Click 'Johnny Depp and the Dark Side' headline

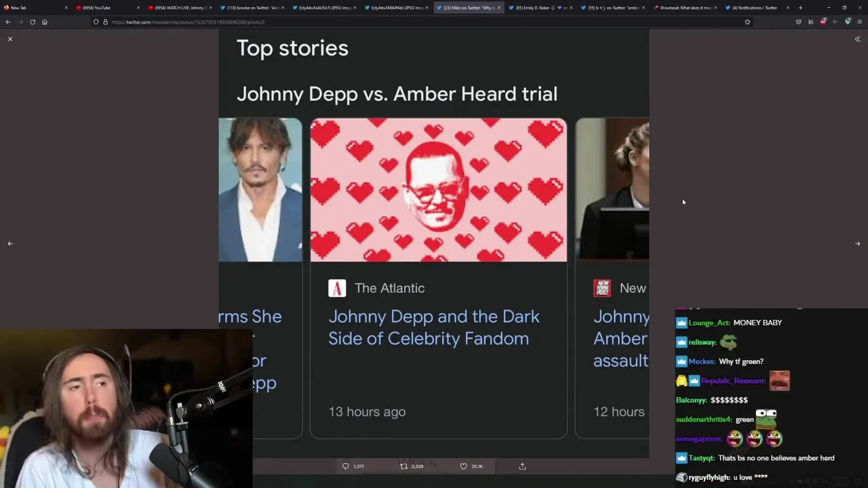click(434, 327)
